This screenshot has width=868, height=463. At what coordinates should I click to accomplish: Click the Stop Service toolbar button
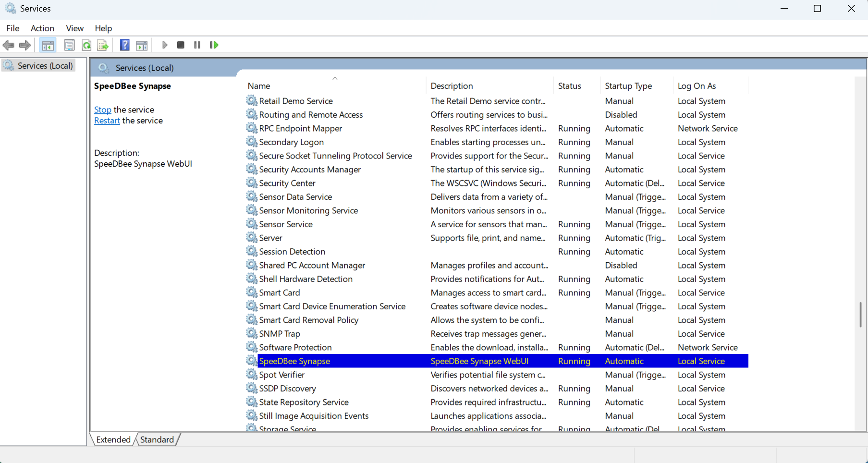[181, 45]
